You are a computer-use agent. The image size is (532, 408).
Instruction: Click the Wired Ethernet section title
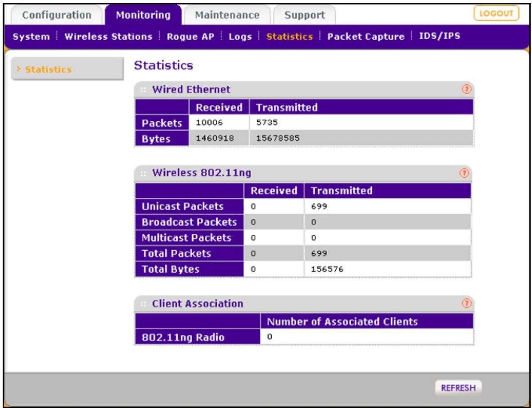pyautogui.click(x=191, y=90)
